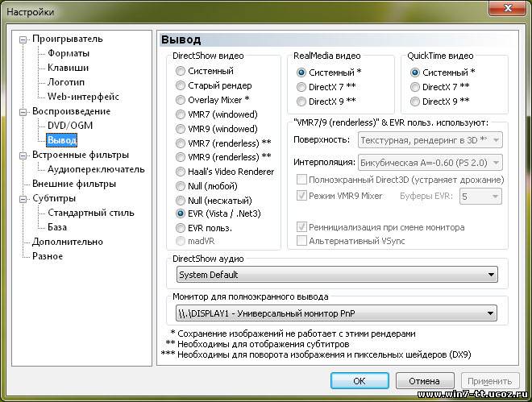The width and height of the screenshot is (532, 402).
Task: Click the Отмена button
Action: tap(425, 380)
